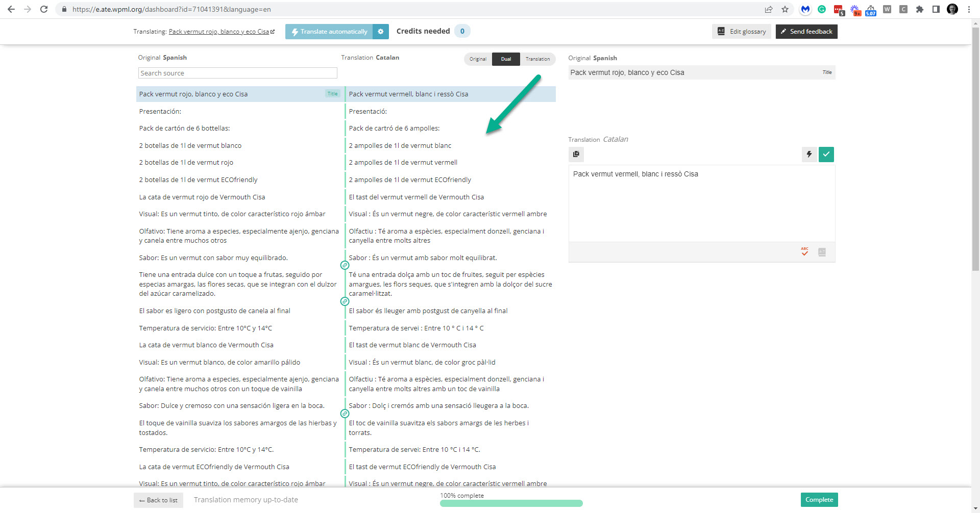Image resolution: width=980 pixels, height=513 pixels.
Task: Click the Translate automatically button
Action: tap(329, 32)
